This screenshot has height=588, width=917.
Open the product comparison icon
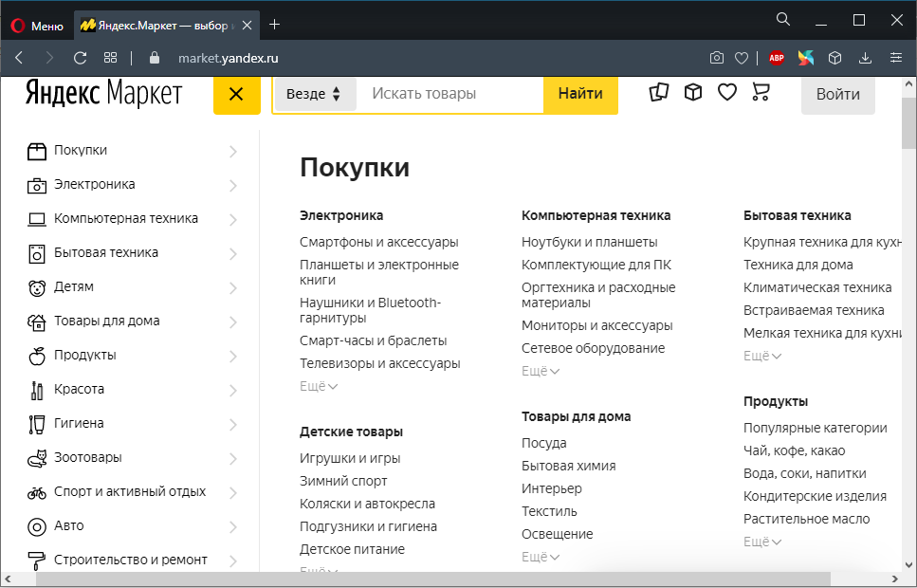click(659, 92)
